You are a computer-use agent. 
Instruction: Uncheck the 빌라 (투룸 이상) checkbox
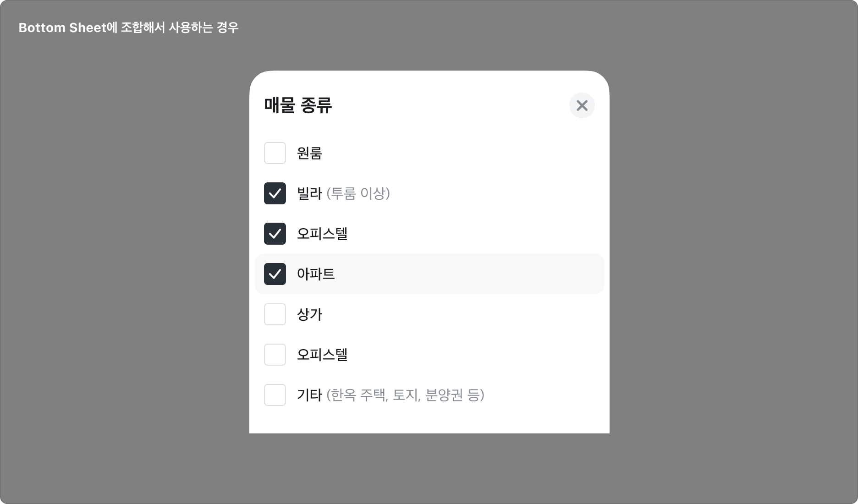(275, 194)
